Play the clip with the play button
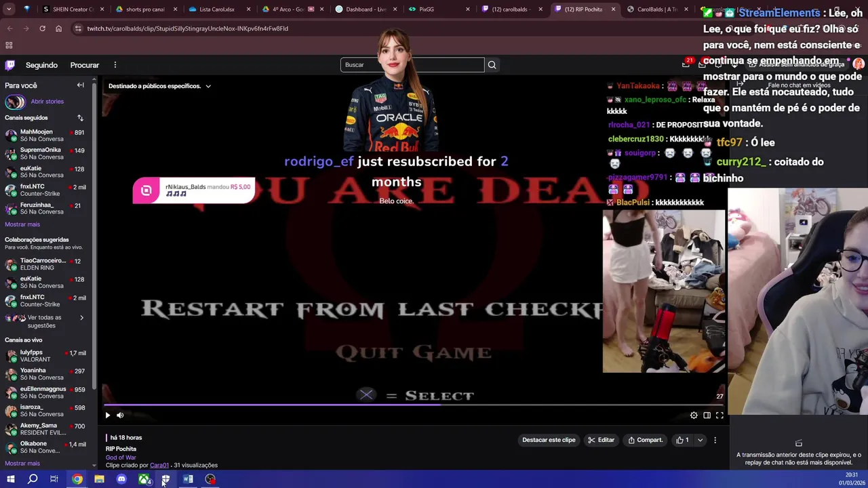 point(107,415)
